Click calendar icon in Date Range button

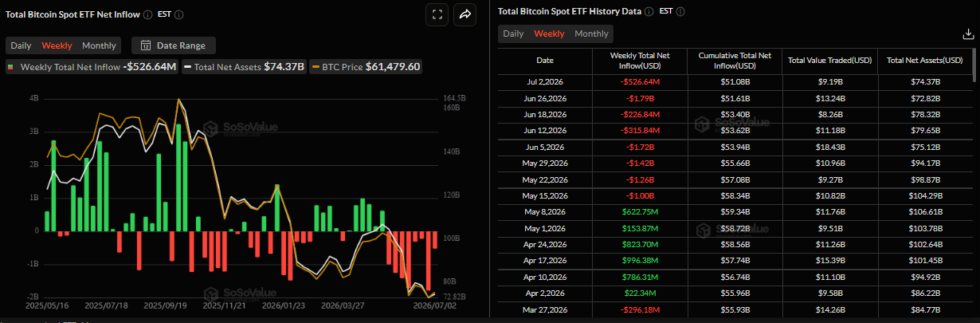pyautogui.click(x=146, y=45)
